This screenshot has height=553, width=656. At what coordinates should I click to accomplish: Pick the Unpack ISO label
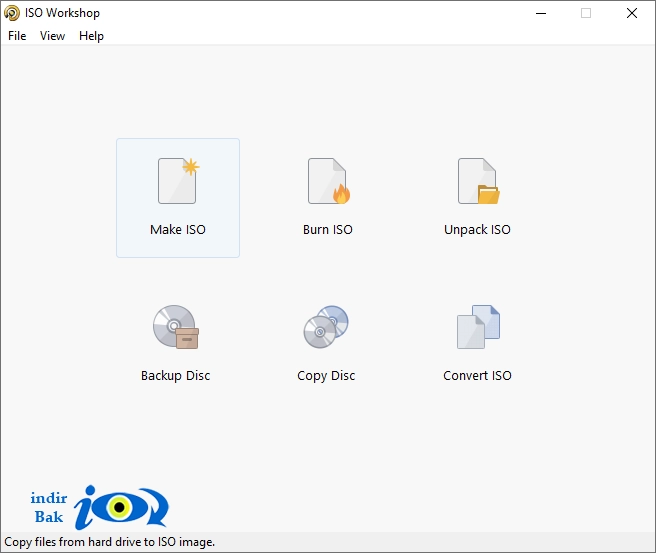[x=477, y=230]
